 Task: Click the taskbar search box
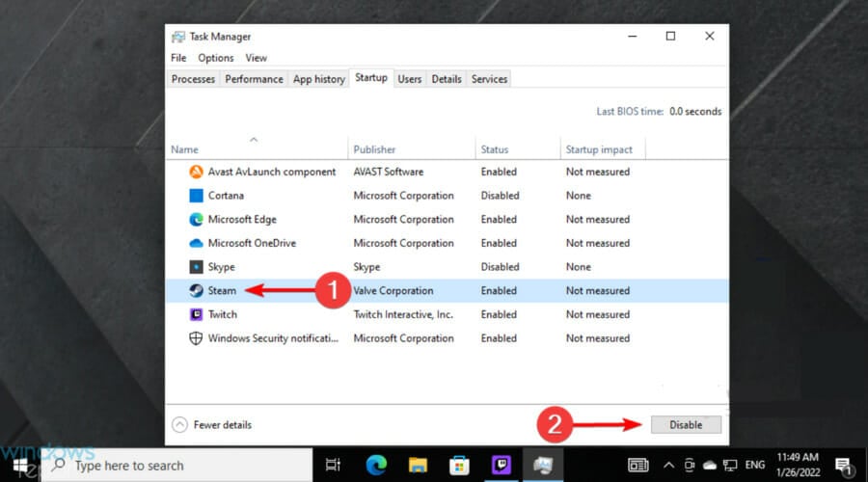point(177,466)
